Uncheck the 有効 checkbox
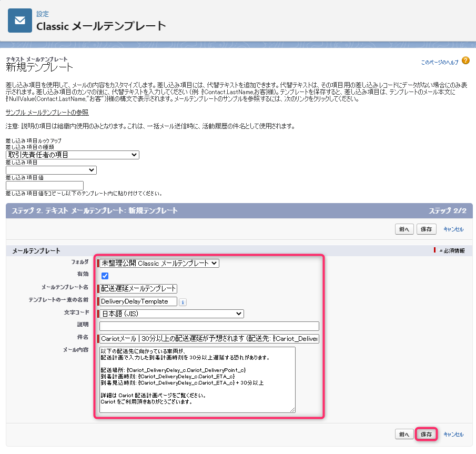The width and height of the screenshot is (476, 454). click(105, 276)
